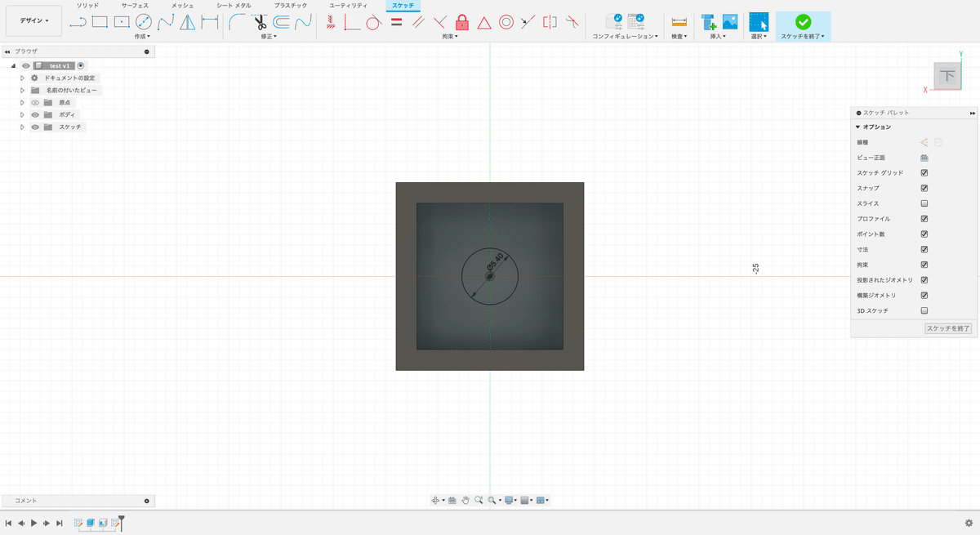Switch to the メッシュ tab
This screenshot has width=980, height=535.
coord(182,6)
